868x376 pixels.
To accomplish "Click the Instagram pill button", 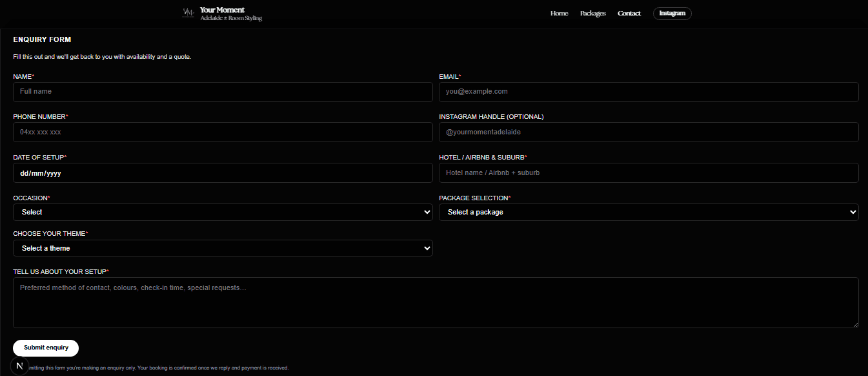I will (x=672, y=13).
